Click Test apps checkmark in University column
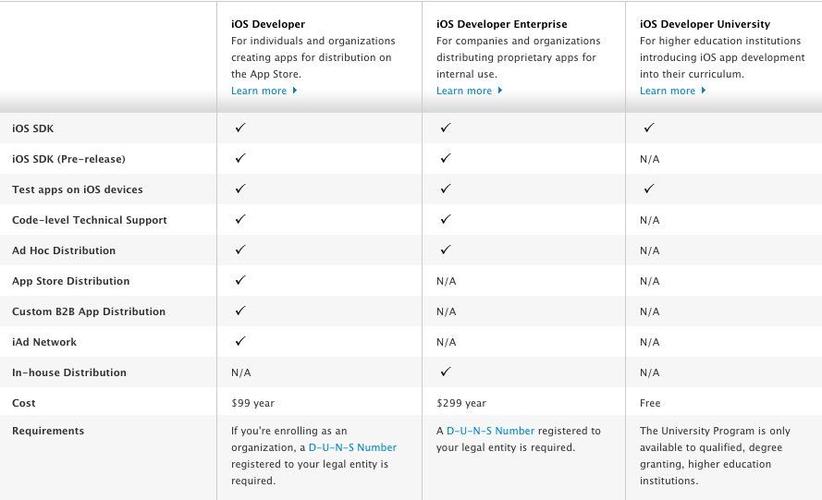Image resolution: width=822 pixels, height=500 pixels. (649, 188)
